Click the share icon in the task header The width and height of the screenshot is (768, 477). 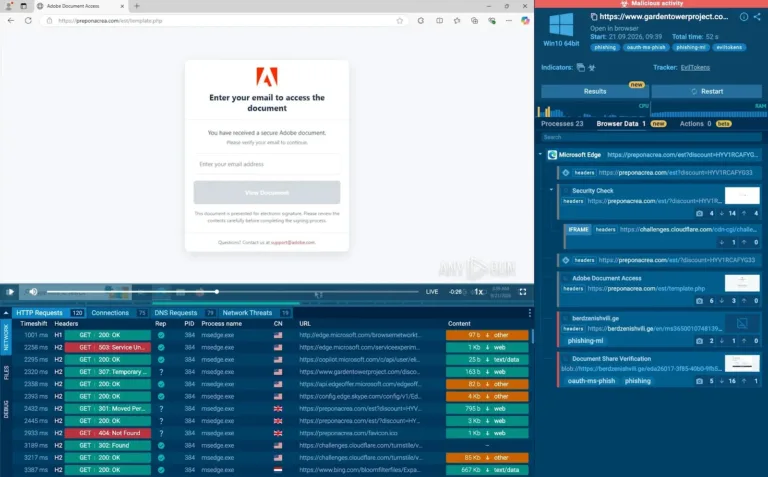click(757, 17)
